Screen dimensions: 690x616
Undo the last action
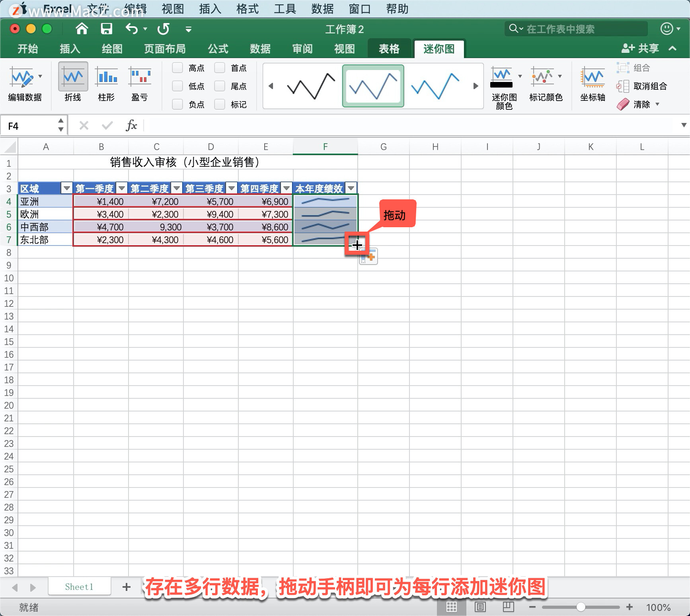tap(132, 29)
